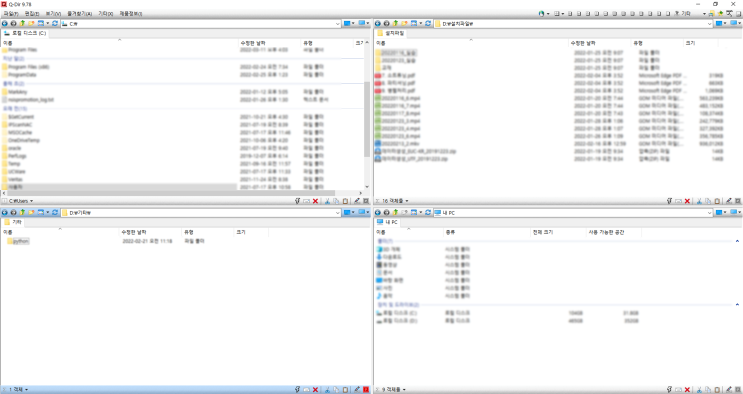
Task: Go up one level in 설치파일 pane
Action: (x=395, y=23)
